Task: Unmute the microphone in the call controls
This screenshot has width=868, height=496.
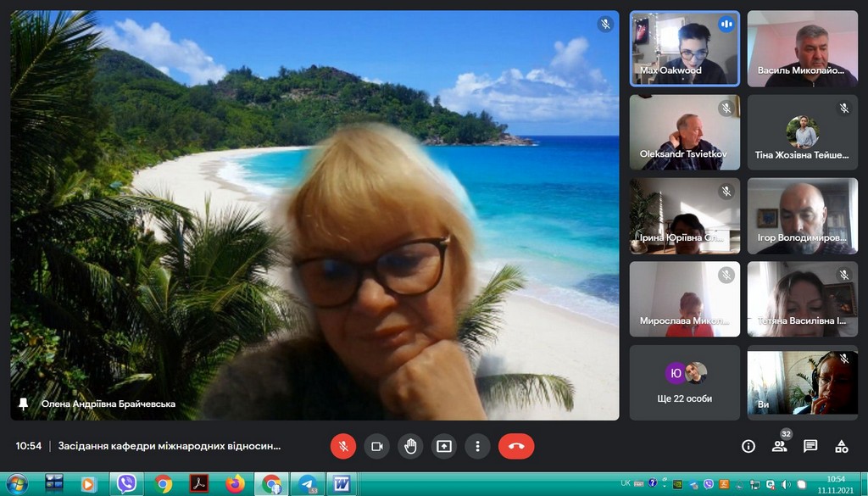Action: 343,446
